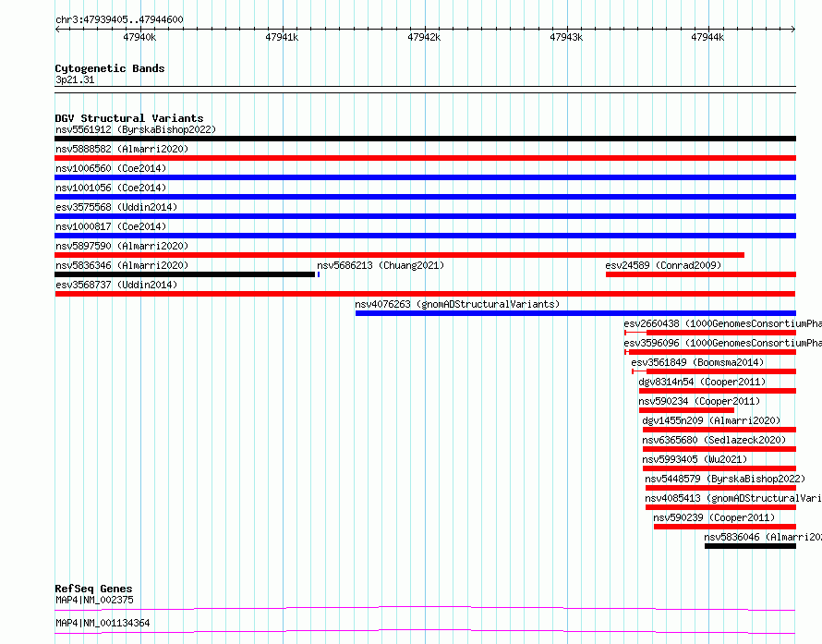Click the 47940k ruler position label
The height and width of the screenshot is (644, 822).
pos(139,37)
